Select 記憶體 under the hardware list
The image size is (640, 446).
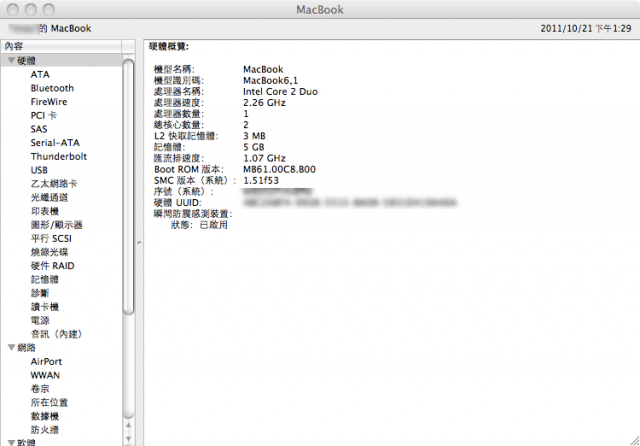coord(45,280)
